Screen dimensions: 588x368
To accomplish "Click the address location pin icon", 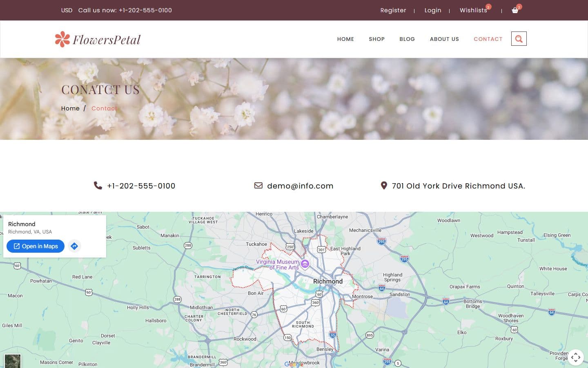I will 384,186.
